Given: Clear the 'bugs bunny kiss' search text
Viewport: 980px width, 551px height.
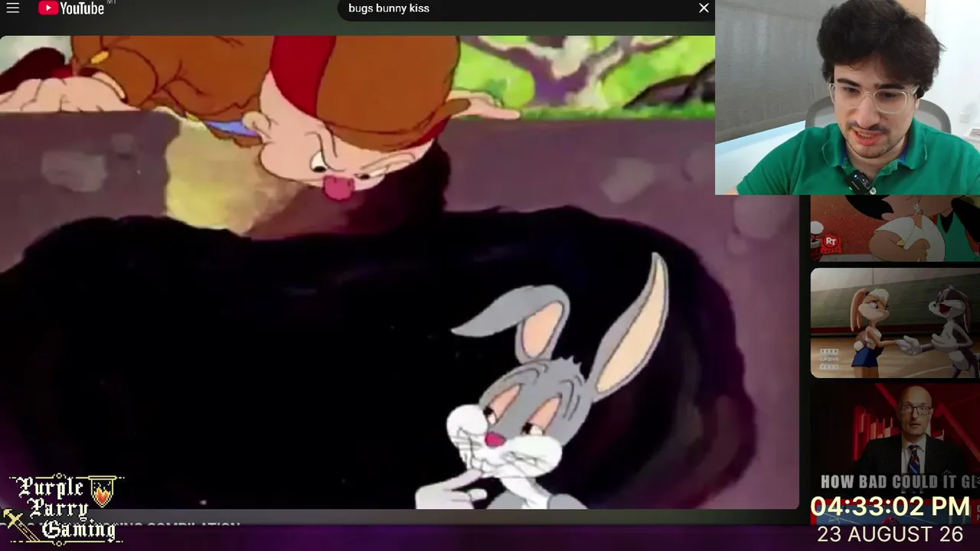Looking at the screenshot, I should point(704,8).
